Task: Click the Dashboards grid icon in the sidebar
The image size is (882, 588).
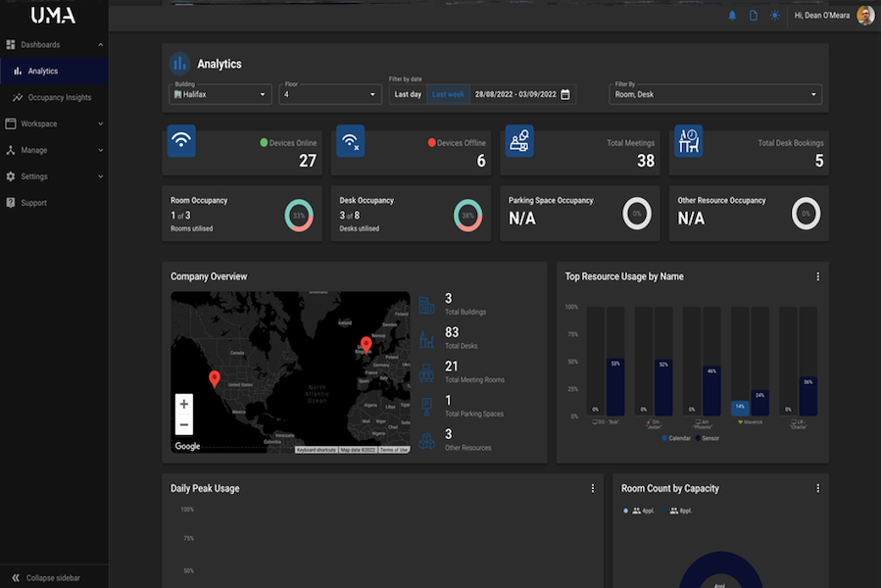Action: [x=10, y=44]
